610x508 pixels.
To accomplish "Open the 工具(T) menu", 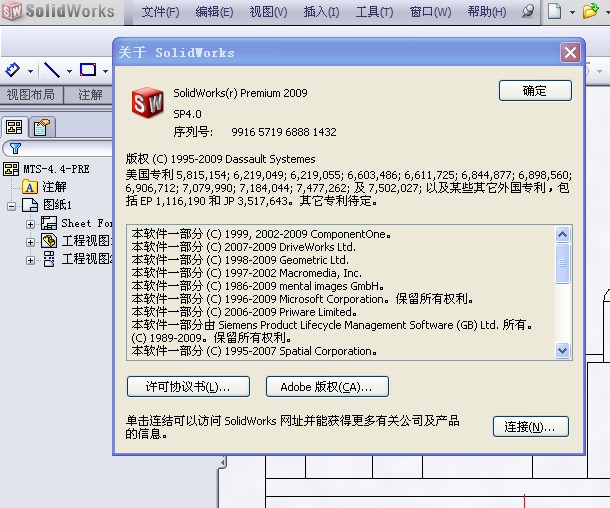I will pyautogui.click(x=374, y=12).
